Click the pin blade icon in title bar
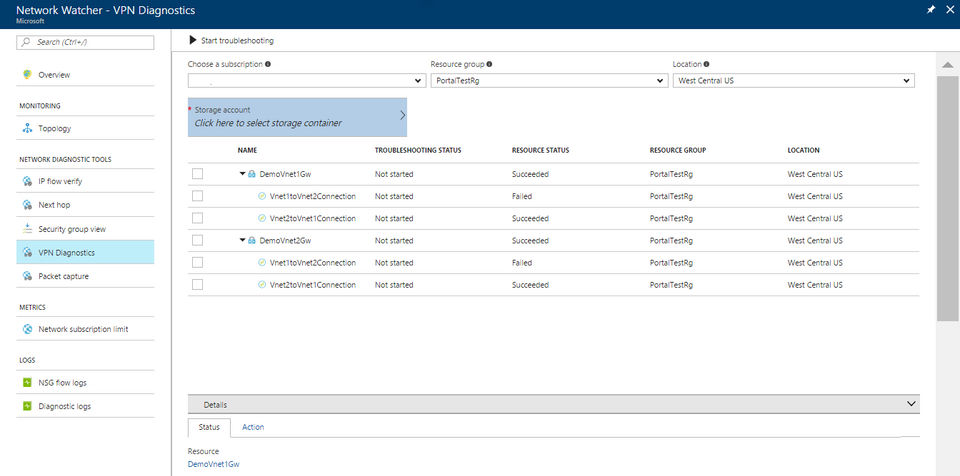The width and height of the screenshot is (960, 476). tap(931, 10)
